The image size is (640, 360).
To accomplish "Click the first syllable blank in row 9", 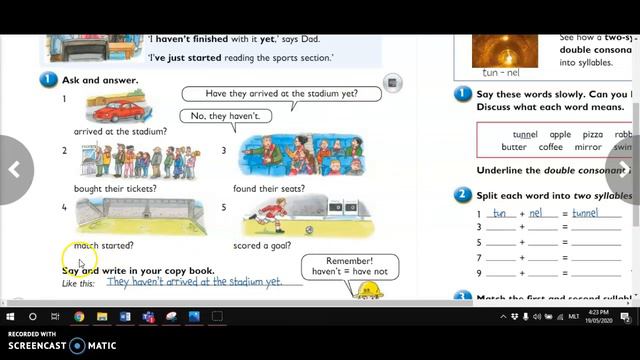I will (501, 274).
